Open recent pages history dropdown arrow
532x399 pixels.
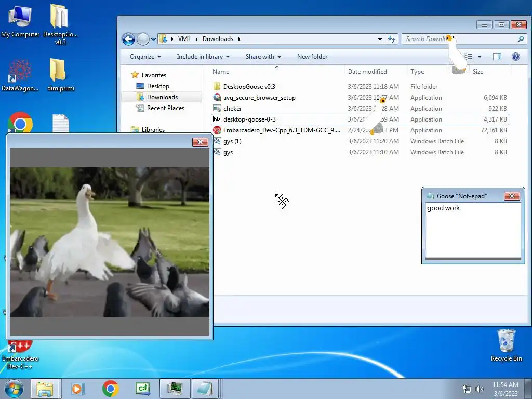[153, 39]
